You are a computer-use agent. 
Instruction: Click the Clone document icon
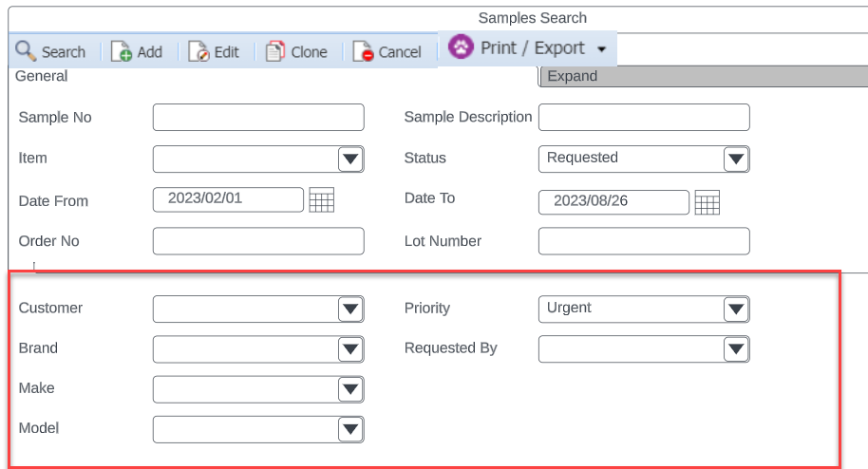(x=275, y=52)
